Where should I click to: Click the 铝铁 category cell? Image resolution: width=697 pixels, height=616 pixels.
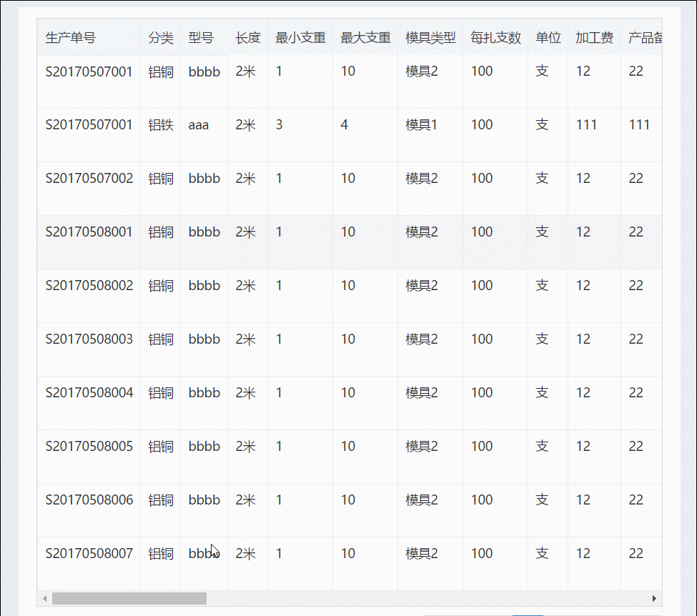click(161, 125)
